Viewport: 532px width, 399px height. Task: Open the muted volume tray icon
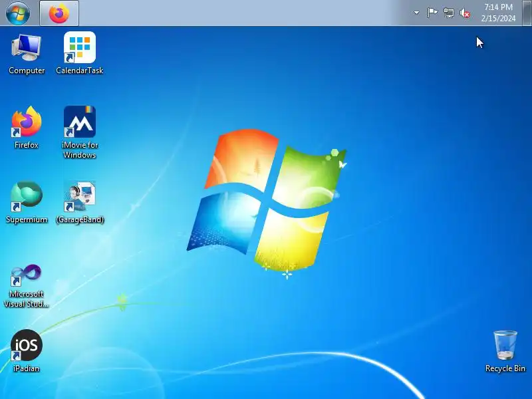coord(465,13)
